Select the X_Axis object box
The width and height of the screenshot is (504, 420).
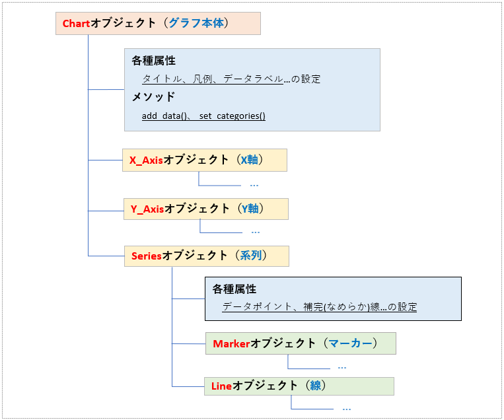pos(204,160)
